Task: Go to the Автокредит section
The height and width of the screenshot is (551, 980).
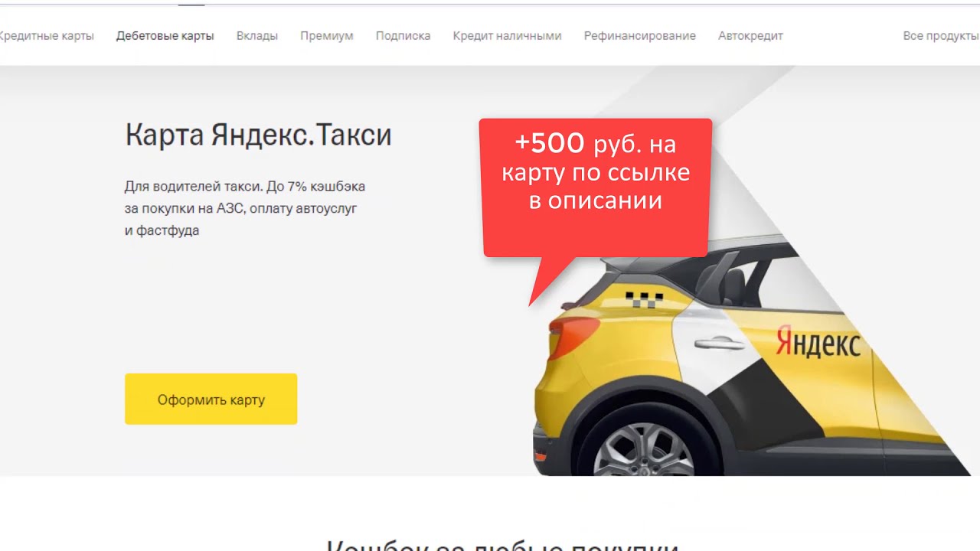Action: coord(750,36)
